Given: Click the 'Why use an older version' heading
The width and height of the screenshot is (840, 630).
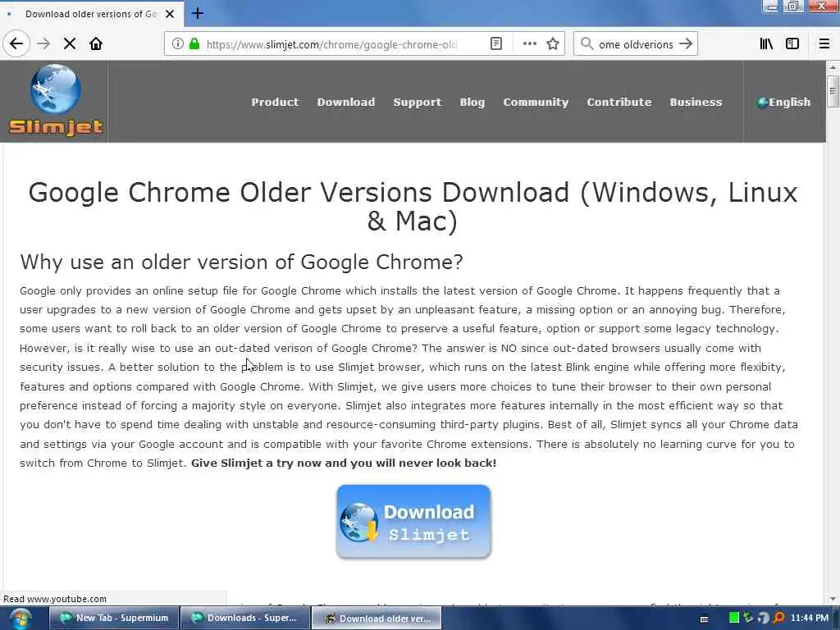Looking at the screenshot, I should click(x=241, y=262).
